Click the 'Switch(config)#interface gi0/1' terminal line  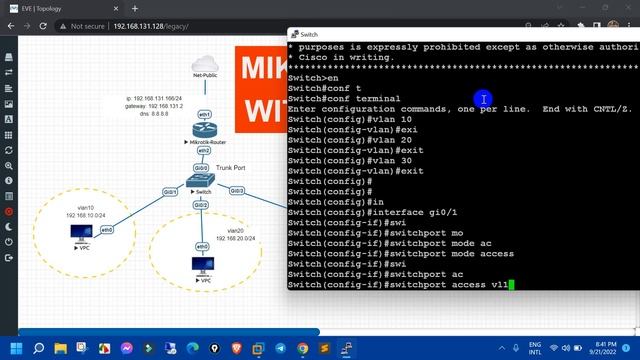[x=372, y=212]
